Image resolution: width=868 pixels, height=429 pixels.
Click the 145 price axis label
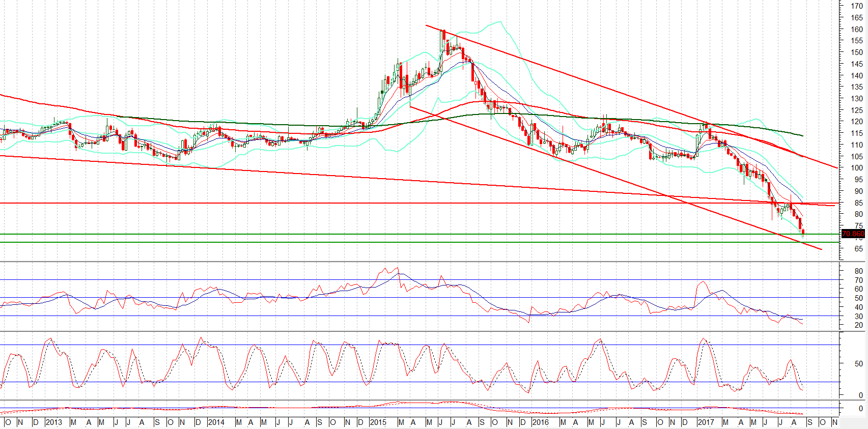(x=857, y=64)
